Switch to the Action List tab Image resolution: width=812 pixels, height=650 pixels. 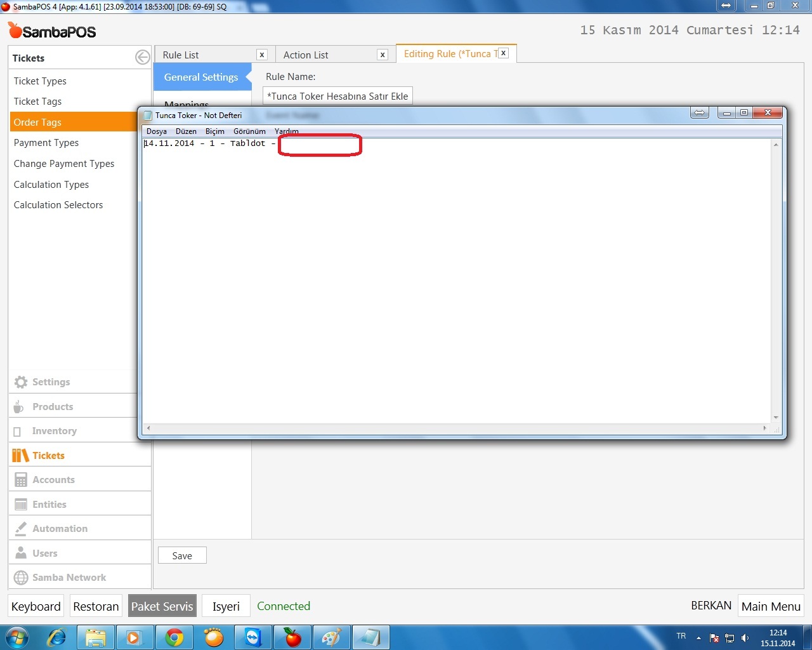pos(305,55)
